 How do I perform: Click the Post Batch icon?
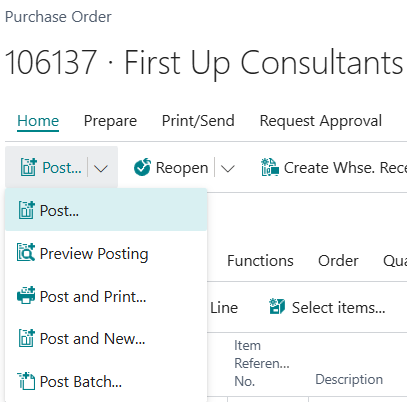tap(26, 381)
